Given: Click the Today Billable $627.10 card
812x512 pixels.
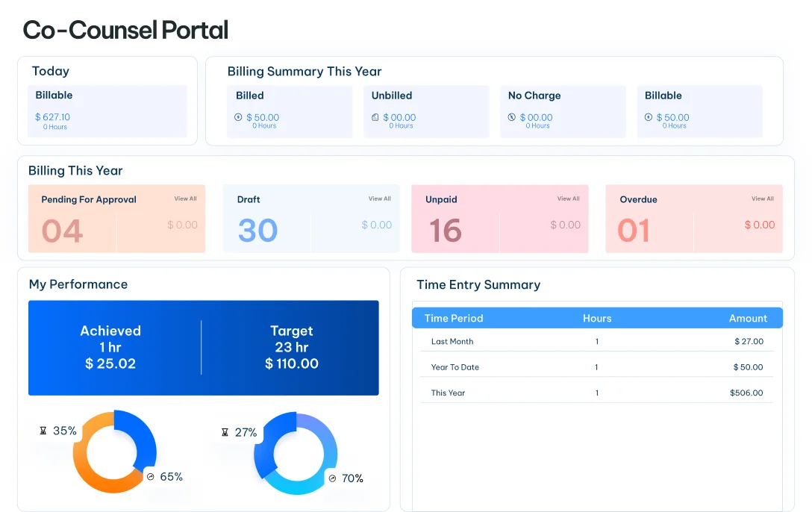Looking at the screenshot, I should pyautogui.click(x=107, y=111).
